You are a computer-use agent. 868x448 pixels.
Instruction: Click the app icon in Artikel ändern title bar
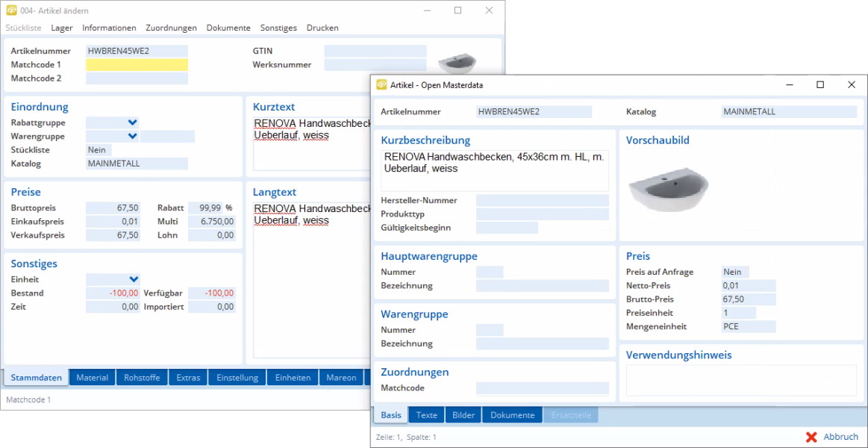[10, 10]
